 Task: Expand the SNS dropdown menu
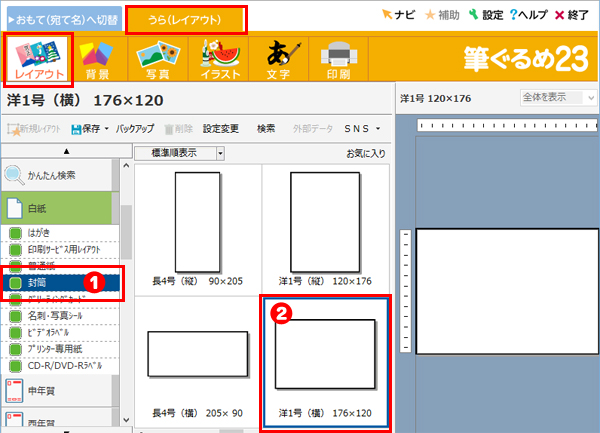[360, 129]
